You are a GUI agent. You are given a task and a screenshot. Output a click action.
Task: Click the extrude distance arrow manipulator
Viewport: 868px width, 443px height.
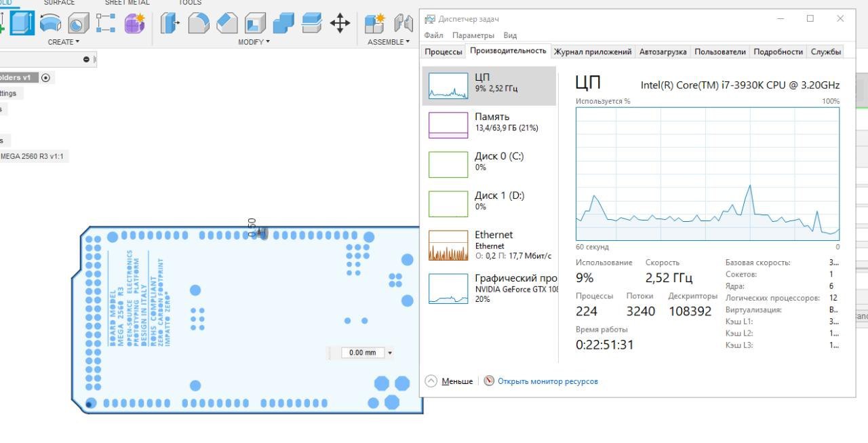pyautogui.click(x=263, y=233)
